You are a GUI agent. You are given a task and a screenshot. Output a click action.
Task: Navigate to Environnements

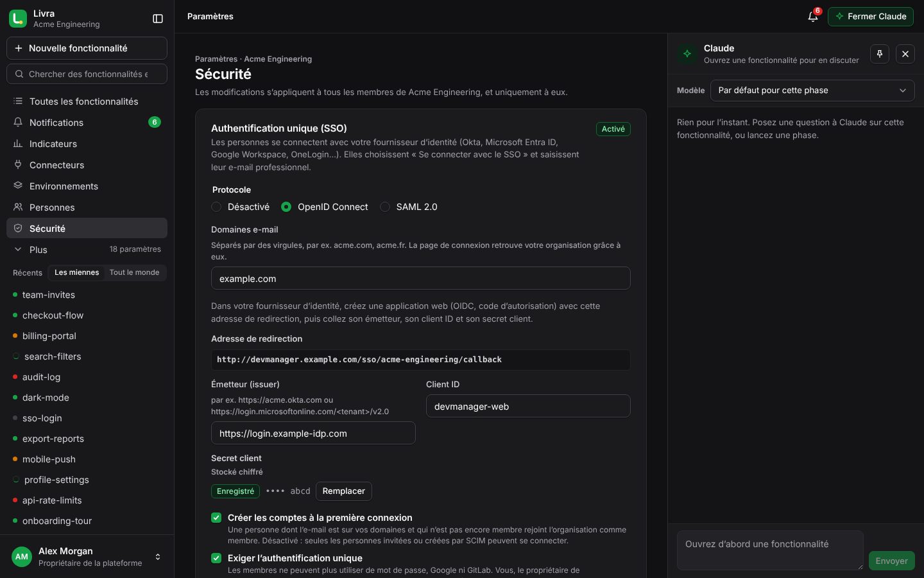(x=87, y=186)
